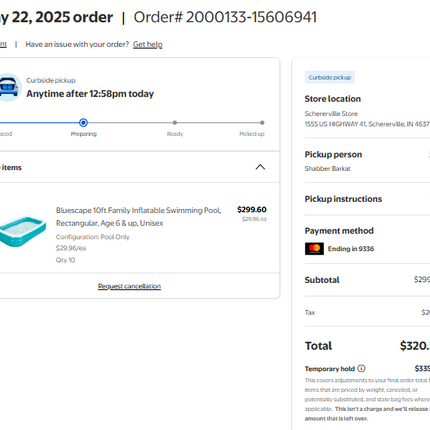Click the Store location heading
430x430 pixels.
click(333, 99)
